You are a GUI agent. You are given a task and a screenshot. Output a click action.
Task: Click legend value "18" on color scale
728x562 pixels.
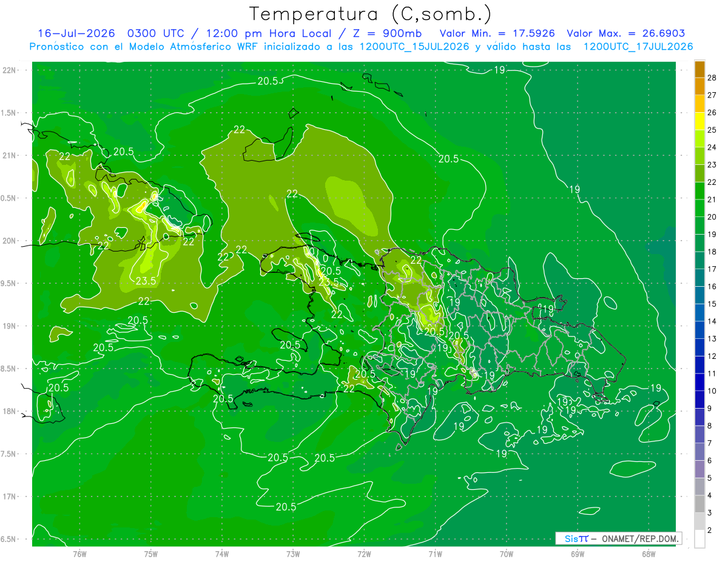point(712,252)
